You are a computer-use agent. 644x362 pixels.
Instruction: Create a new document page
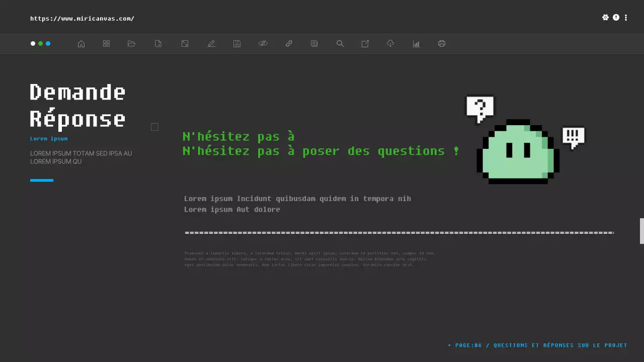pyautogui.click(x=158, y=44)
